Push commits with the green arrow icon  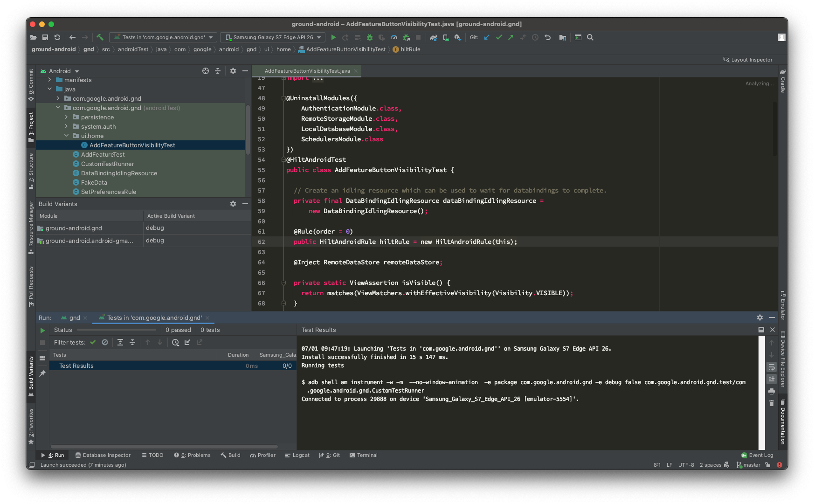coord(511,37)
